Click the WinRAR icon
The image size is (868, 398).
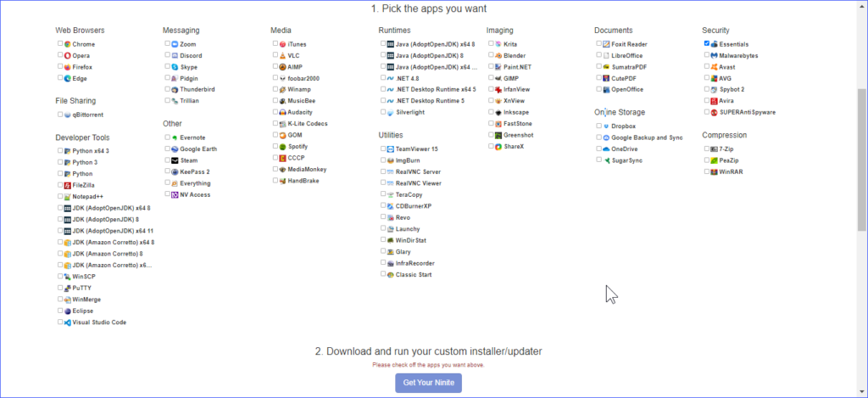(x=714, y=171)
